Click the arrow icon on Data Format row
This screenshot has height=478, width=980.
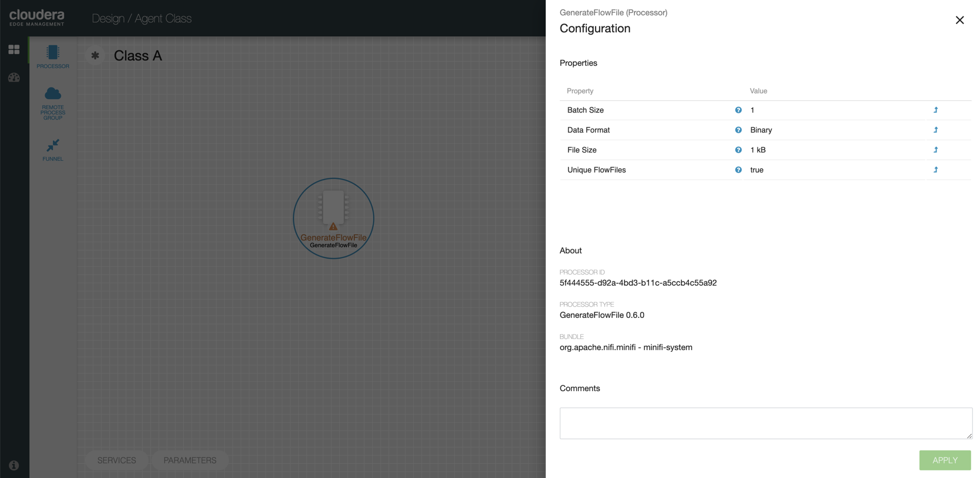coord(936,130)
